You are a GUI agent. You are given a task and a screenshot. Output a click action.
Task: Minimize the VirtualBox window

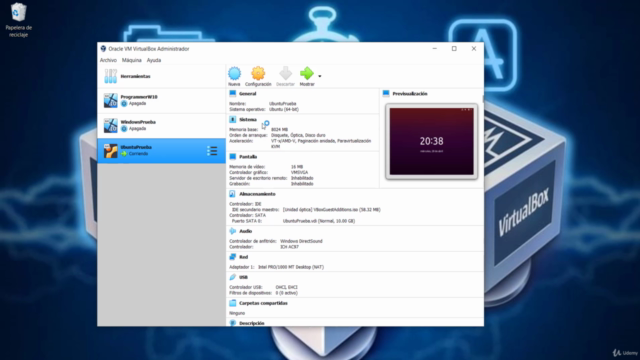pyautogui.click(x=435, y=49)
